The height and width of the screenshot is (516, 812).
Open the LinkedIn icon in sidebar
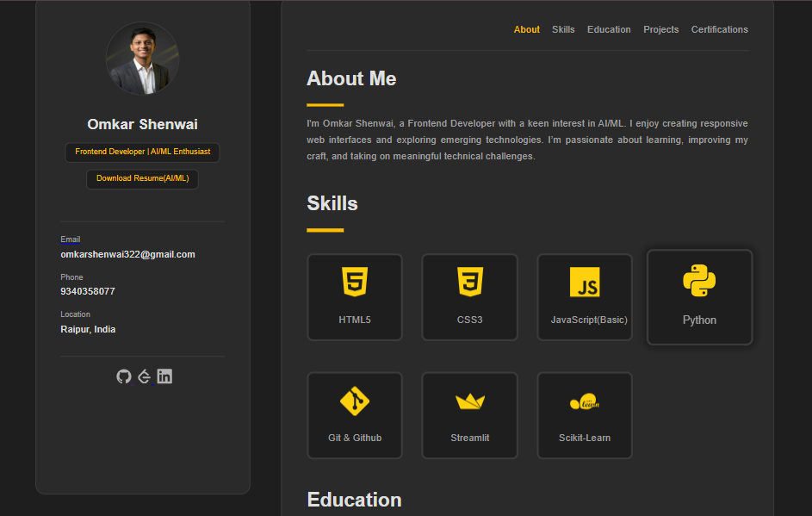(164, 376)
